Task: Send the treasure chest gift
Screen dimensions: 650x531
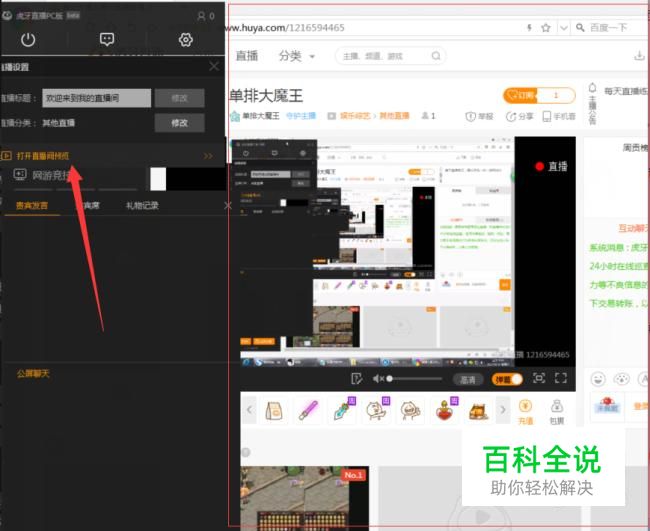Action: 478,411
